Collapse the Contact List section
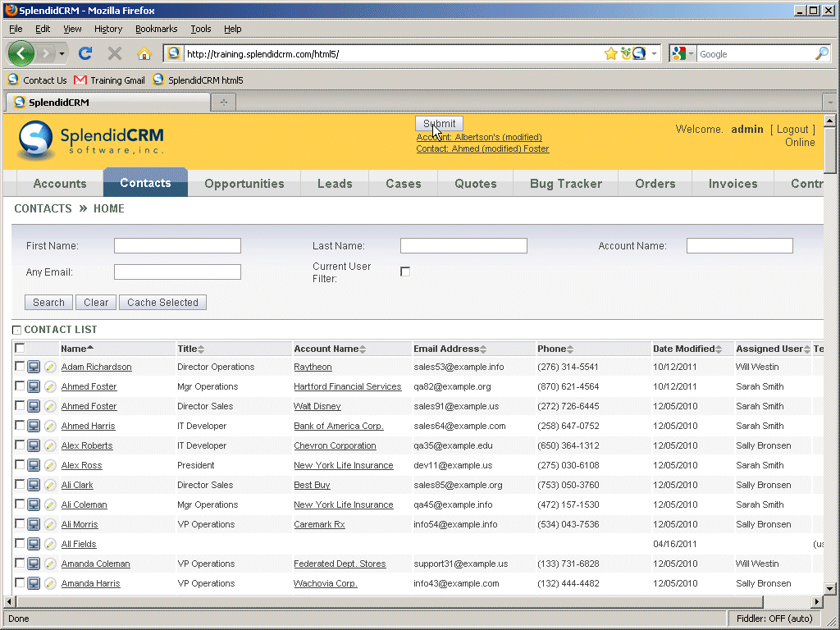 (17, 330)
